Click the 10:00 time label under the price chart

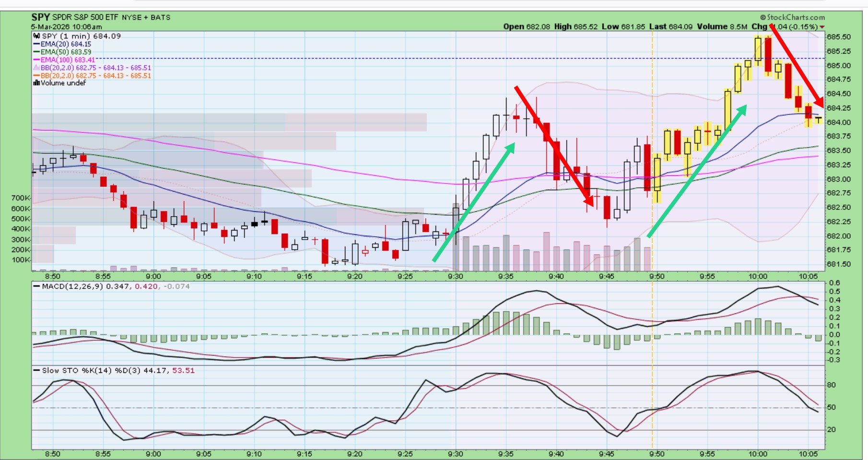coord(758,276)
